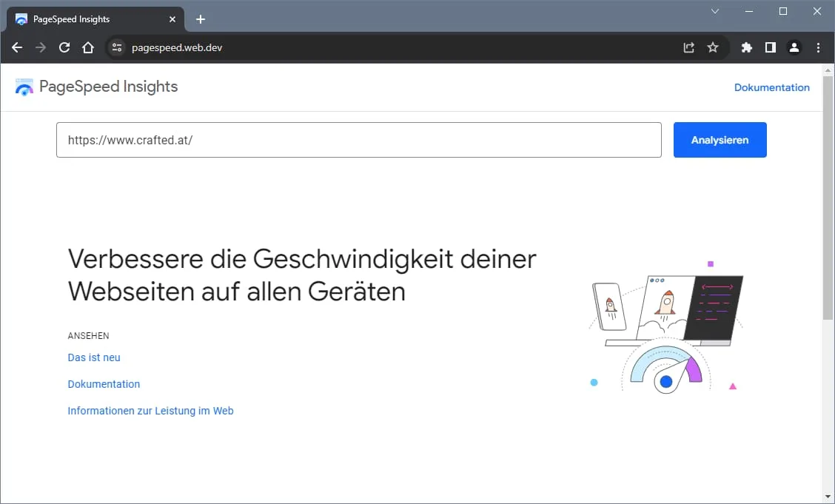This screenshot has height=504, width=835.
Task: Click the browser forward arrow
Action: pos(41,48)
